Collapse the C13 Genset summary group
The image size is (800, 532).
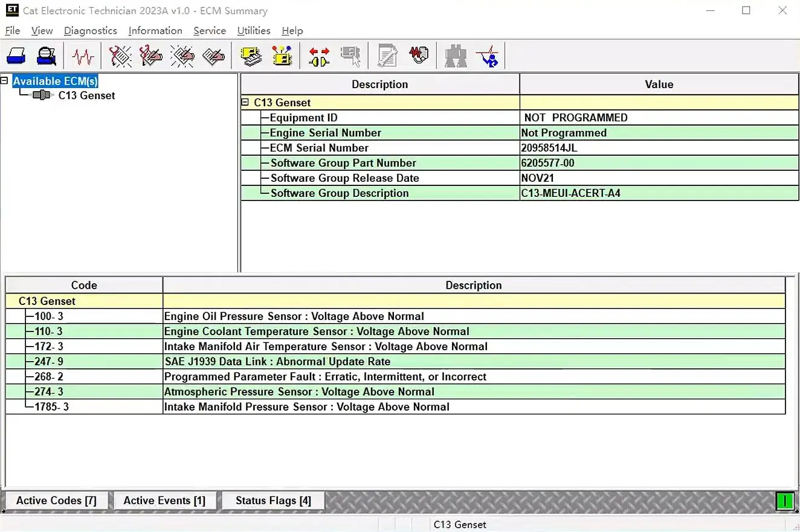[245, 103]
